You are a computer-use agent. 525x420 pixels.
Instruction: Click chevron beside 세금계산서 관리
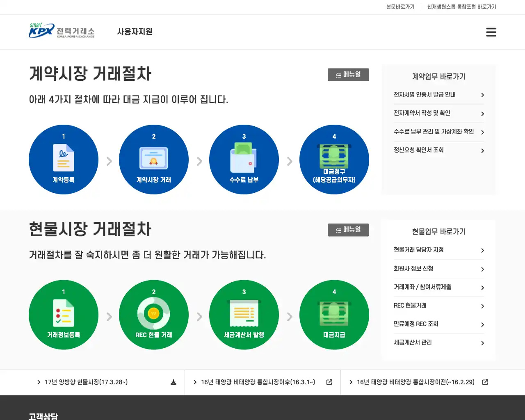click(482, 343)
